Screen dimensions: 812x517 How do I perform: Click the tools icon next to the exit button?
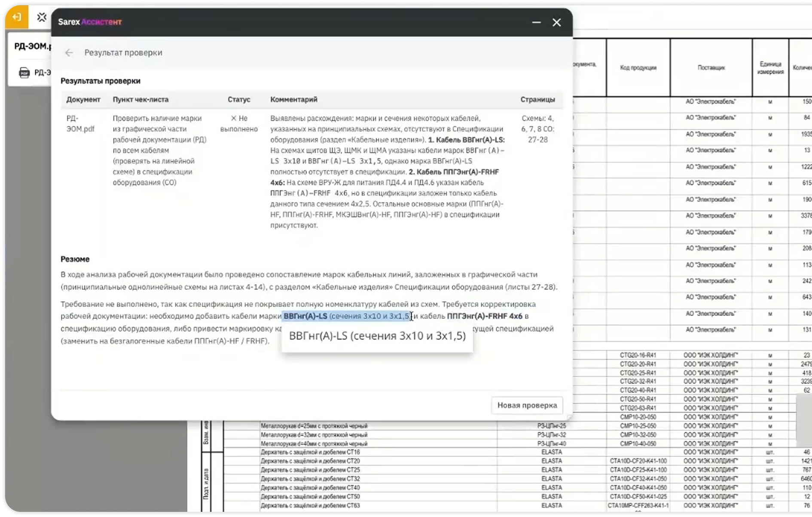click(42, 17)
